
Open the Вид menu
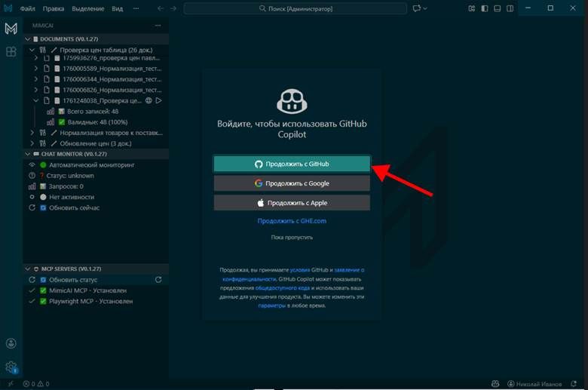(118, 8)
